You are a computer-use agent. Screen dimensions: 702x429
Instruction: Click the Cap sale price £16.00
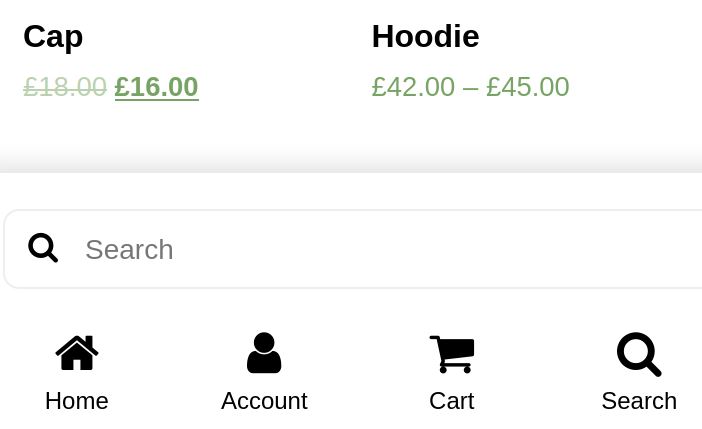click(x=156, y=87)
